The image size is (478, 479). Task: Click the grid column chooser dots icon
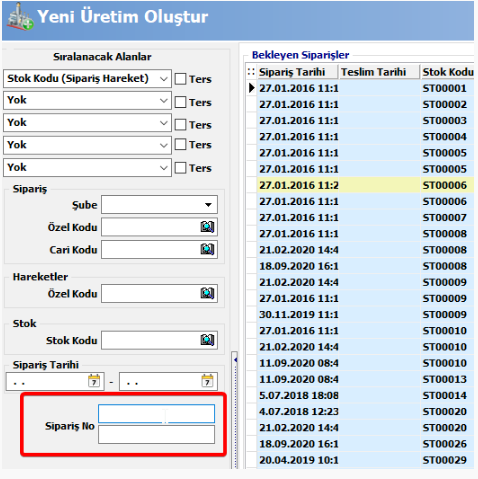(251, 72)
